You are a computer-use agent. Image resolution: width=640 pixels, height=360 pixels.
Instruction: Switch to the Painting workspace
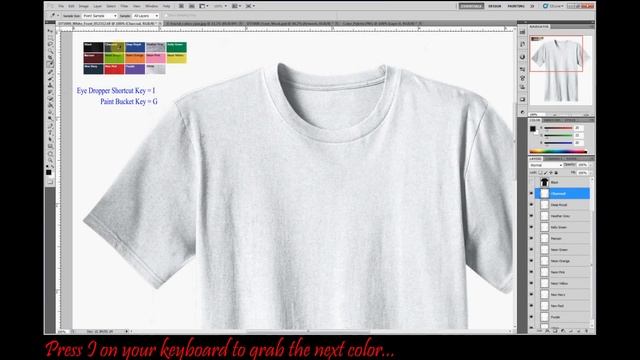[516, 6]
